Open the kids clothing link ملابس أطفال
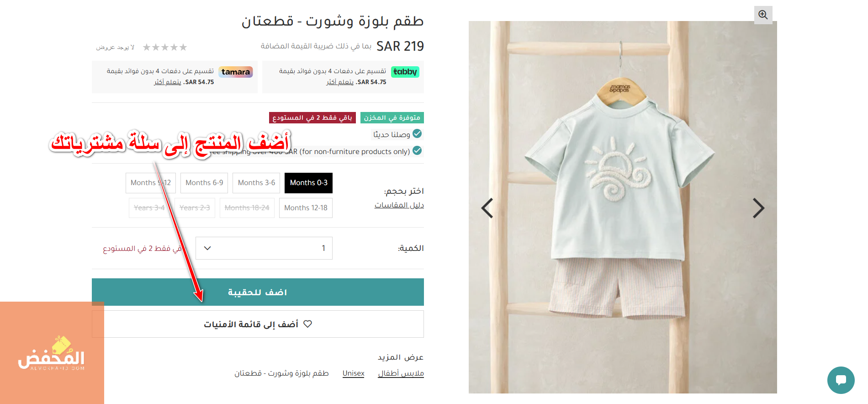This screenshot has height=404, width=868. click(x=401, y=373)
